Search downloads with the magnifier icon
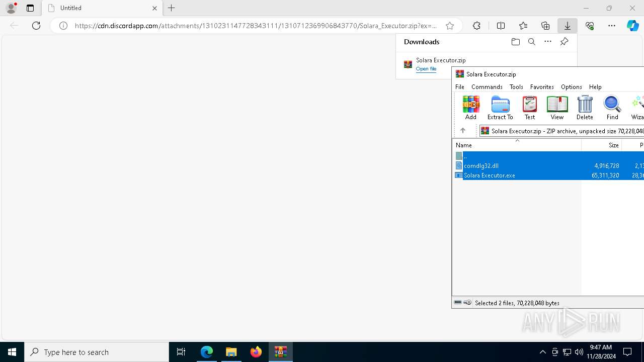The image size is (644, 362). (x=532, y=42)
